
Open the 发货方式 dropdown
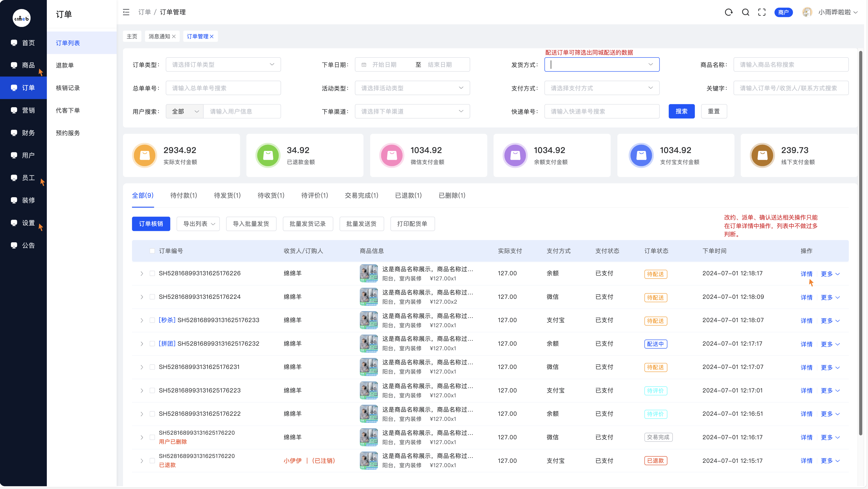[602, 65]
